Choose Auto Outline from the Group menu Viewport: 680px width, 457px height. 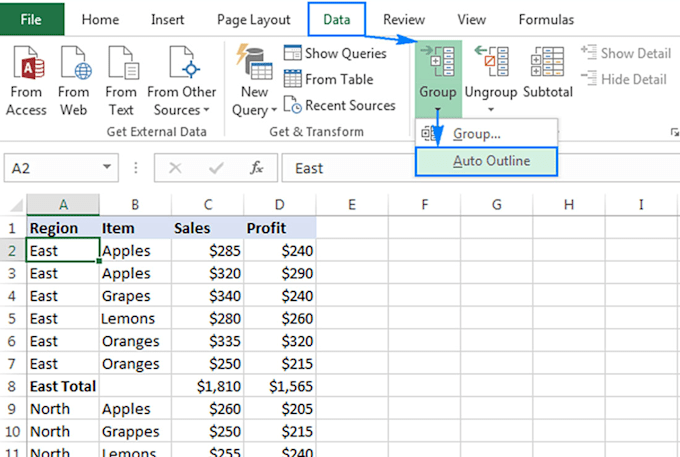(x=490, y=161)
